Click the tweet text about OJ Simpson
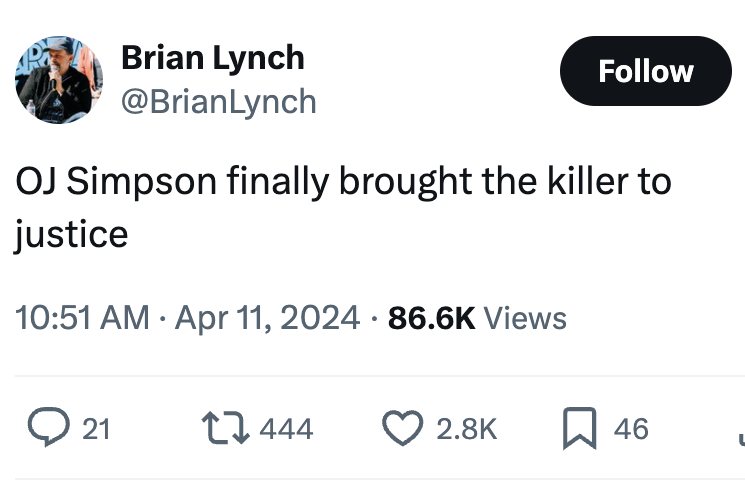 click(x=344, y=208)
